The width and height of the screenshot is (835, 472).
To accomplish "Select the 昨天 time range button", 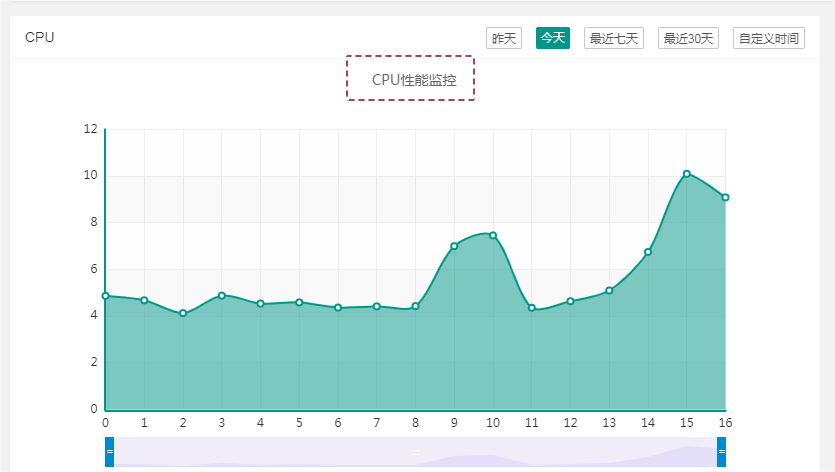I will (x=503, y=38).
